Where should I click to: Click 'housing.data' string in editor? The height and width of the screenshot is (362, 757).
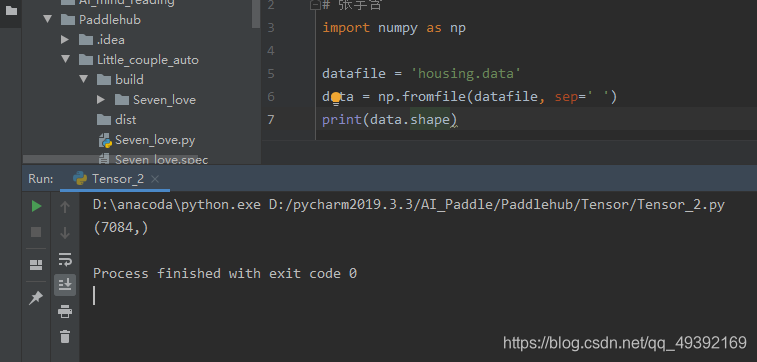click(x=465, y=74)
